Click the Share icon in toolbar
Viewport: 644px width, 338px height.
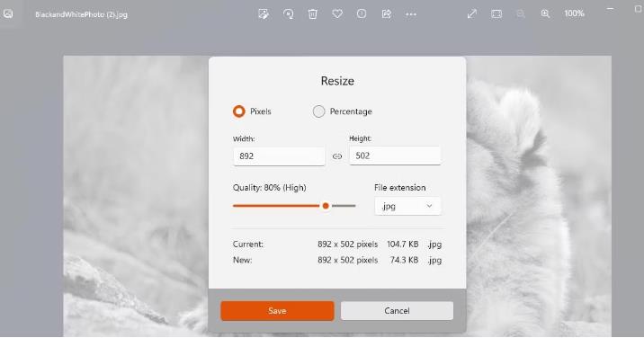(x=386, y=14)
